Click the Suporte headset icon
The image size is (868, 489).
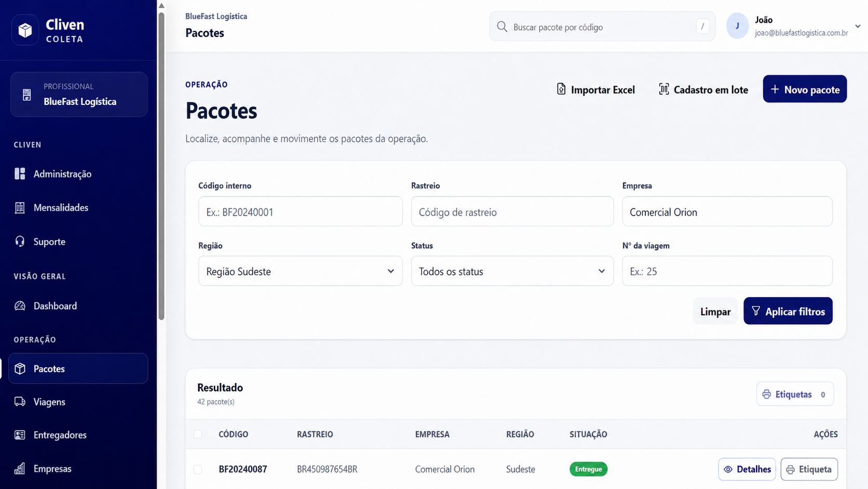click(x=20, y=242)
